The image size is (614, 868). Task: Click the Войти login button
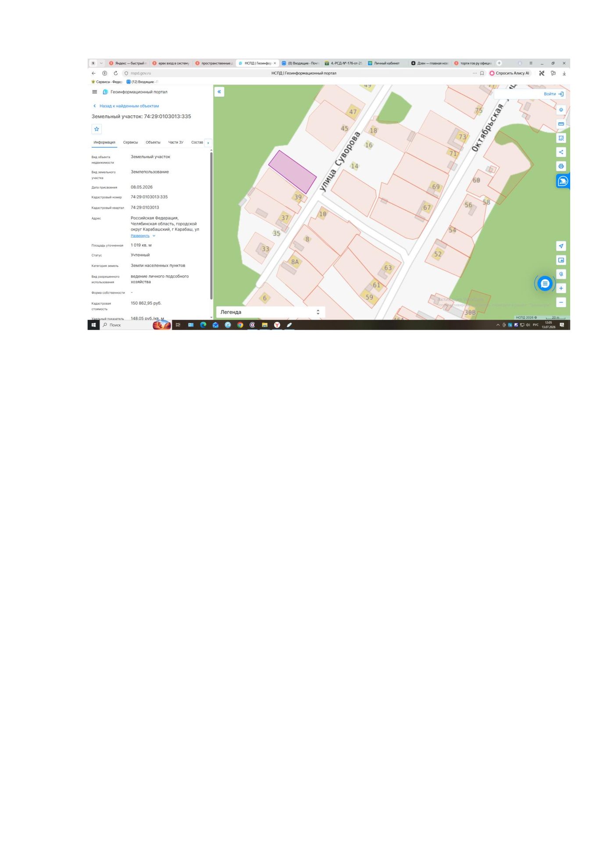pos(553,94)
